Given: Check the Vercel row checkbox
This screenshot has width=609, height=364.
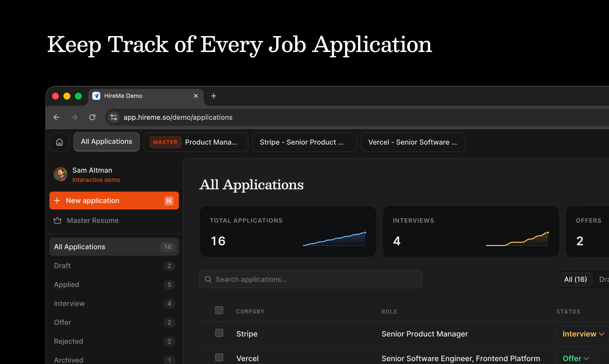Looking at the screenshot, I should point(219,358).
